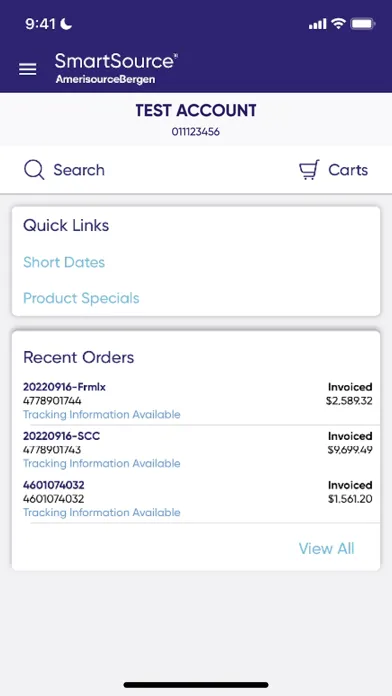
Task: Open the Product Specials quick link
Action: coord(81,298)
